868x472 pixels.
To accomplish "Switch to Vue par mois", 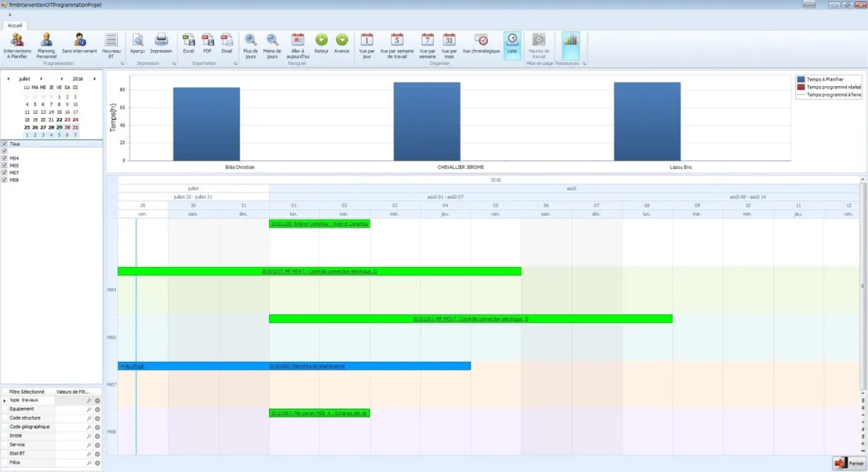I will tap(449, 45).
